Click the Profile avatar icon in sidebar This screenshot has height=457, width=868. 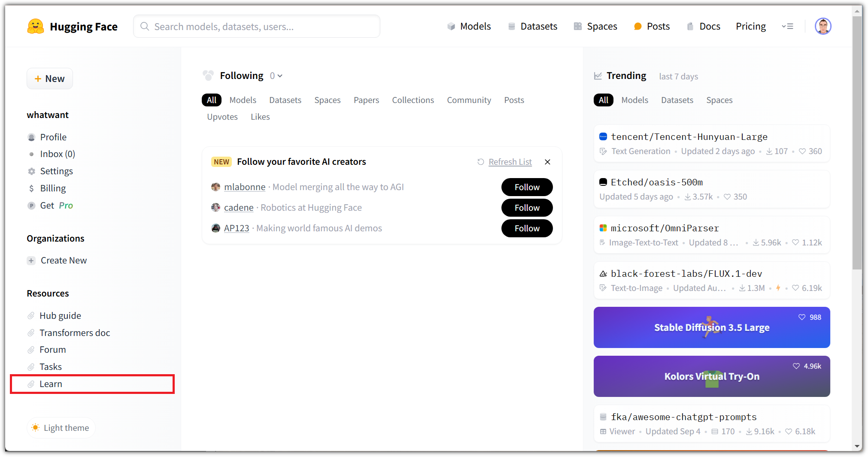[31, 137]
